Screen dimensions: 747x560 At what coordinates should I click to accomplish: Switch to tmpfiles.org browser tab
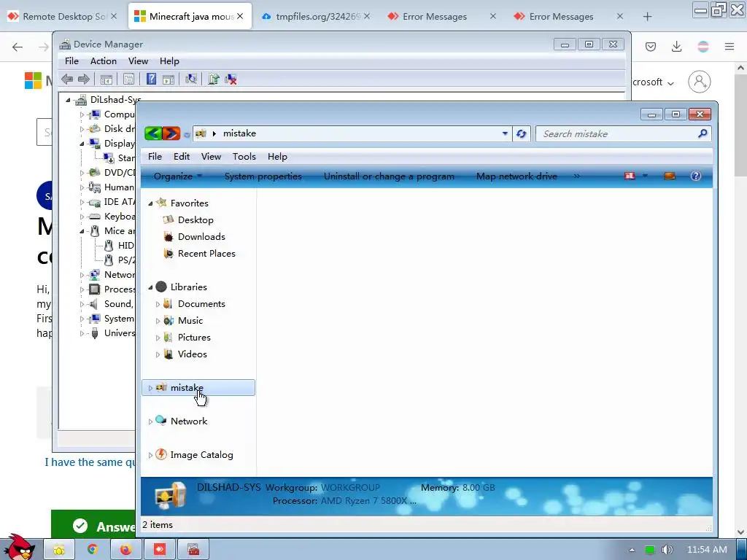(315, 17)
